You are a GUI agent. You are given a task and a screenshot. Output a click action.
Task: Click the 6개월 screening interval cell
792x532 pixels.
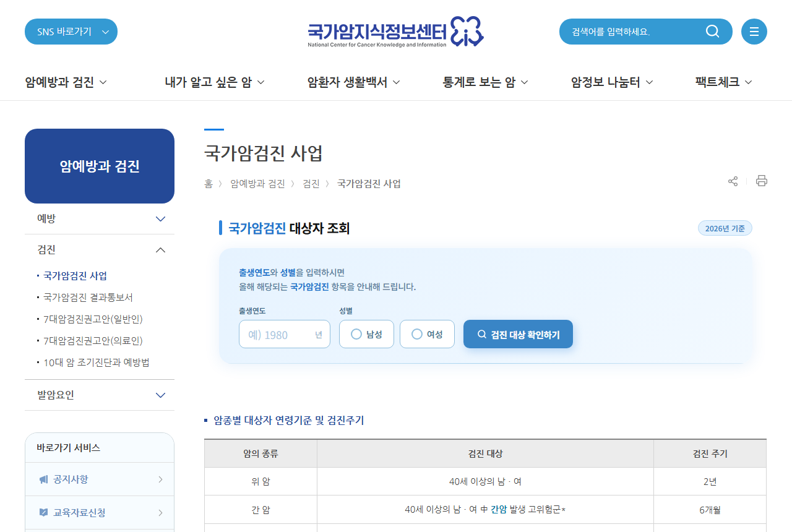point(710,510)
